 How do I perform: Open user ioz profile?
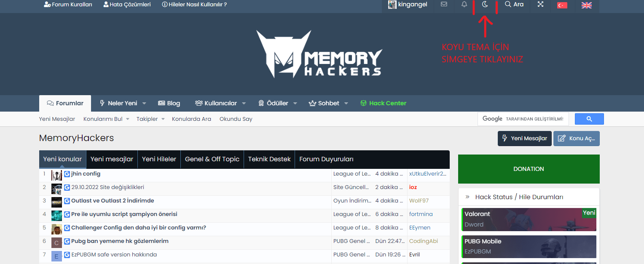click(x=413, y=187)
